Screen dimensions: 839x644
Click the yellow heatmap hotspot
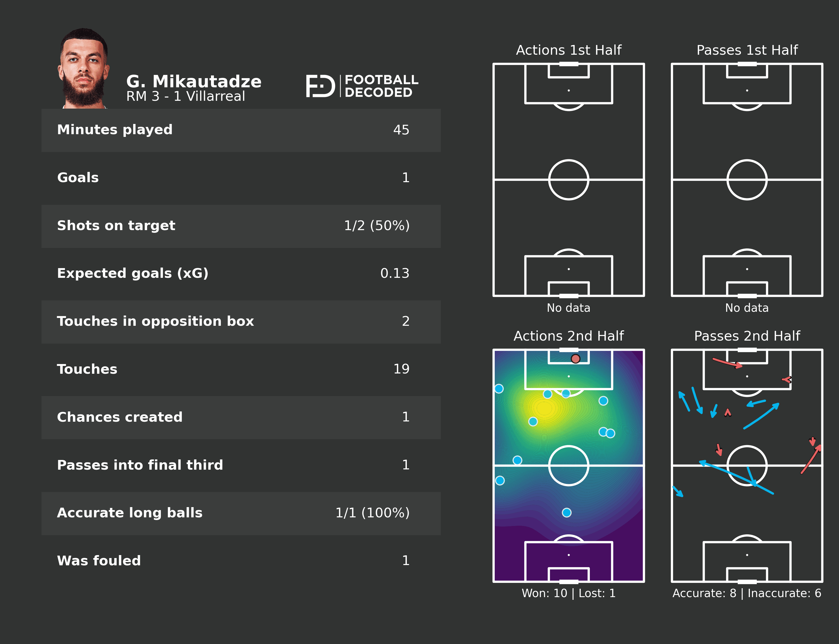point(545,408)
